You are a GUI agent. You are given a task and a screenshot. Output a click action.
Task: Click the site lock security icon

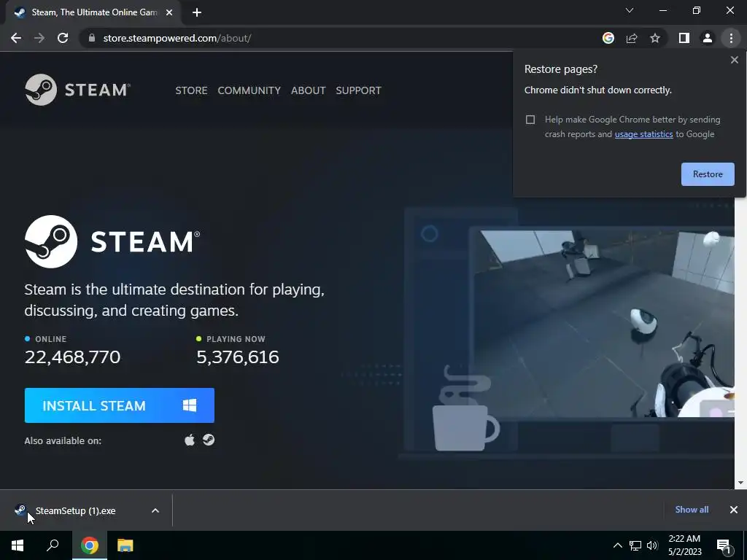(x=92, y=38)
